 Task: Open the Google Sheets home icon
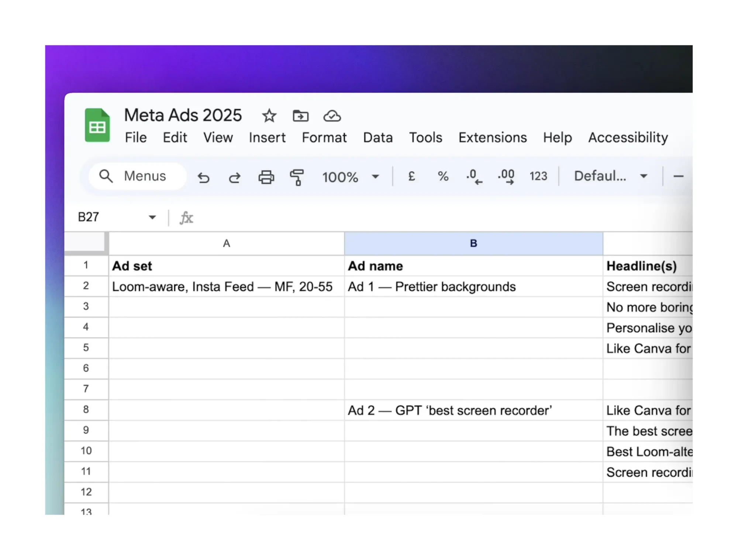97,125
